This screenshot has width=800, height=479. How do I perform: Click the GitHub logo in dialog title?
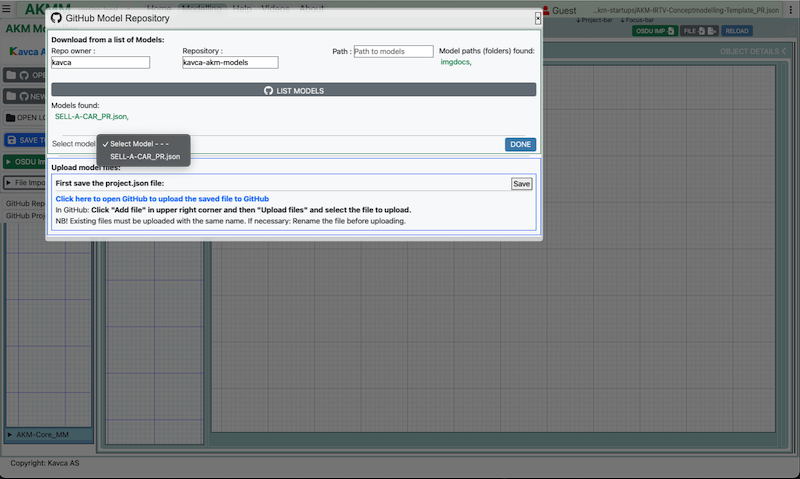56,18
